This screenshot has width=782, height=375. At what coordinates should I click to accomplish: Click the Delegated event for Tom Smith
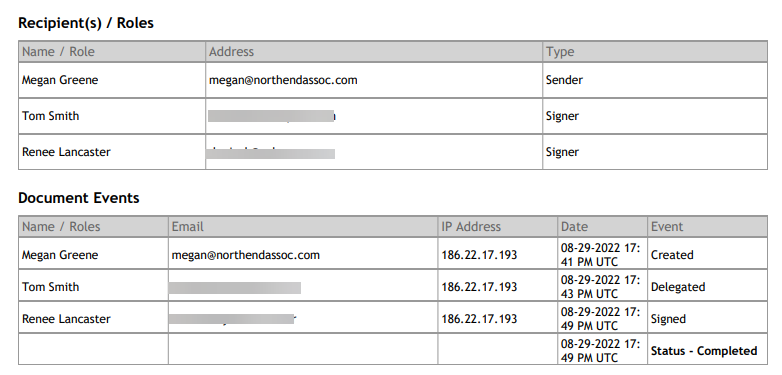pyautogui.click(x=678, y=287)
